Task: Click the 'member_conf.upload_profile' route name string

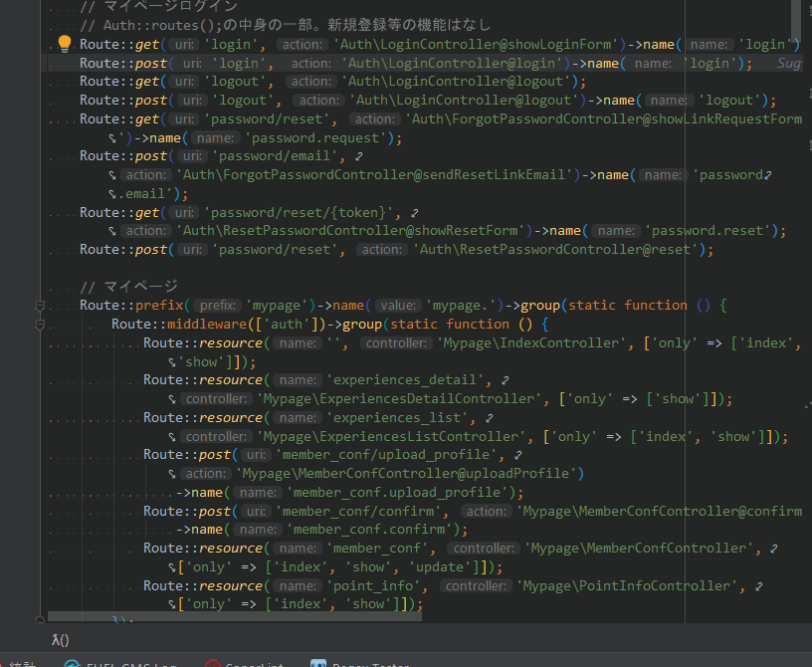Action: [398, 493]
